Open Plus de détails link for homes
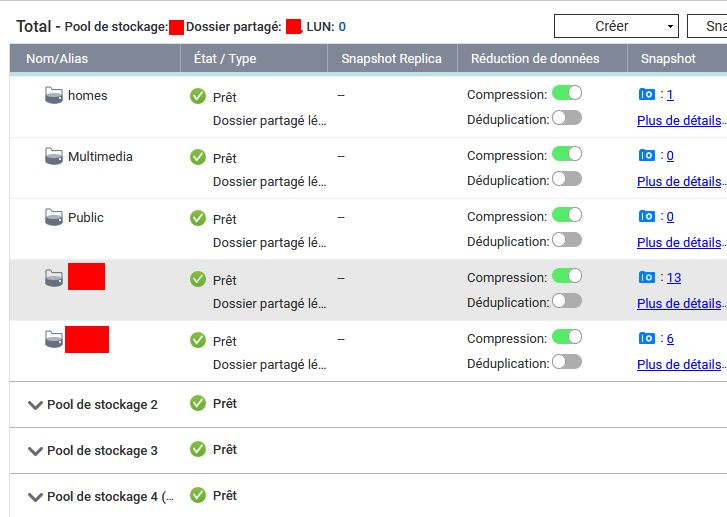 point(679,120)
